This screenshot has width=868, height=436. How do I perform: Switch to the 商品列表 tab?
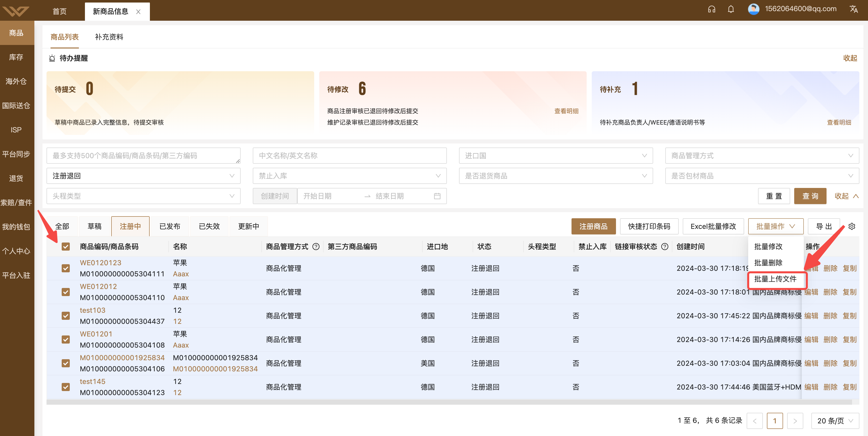click(64, 37)
